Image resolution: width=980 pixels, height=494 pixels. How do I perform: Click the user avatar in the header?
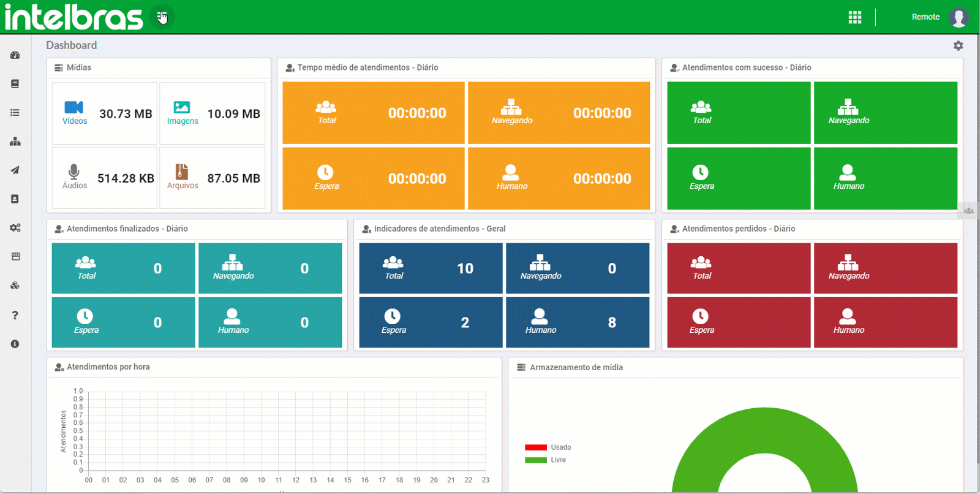[959, 17]
